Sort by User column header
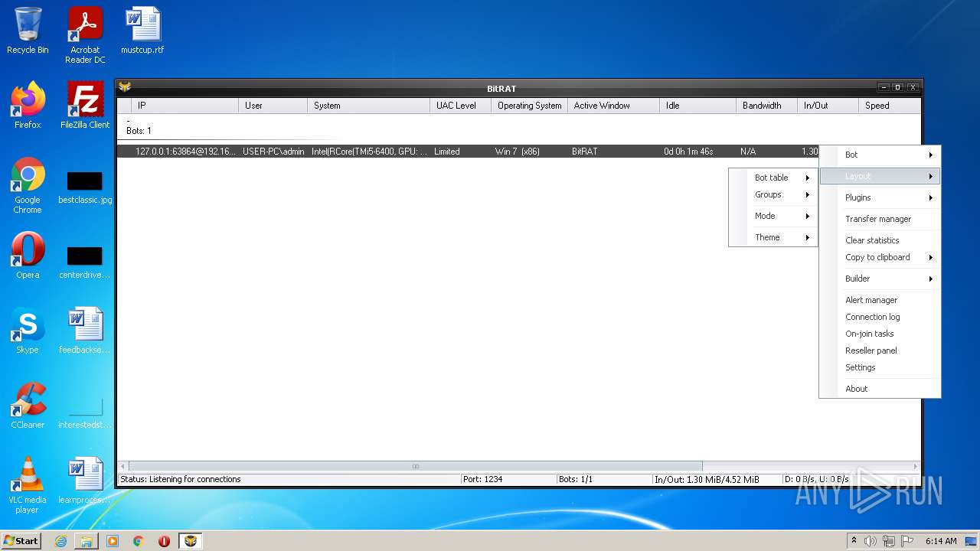Screen dimensions: 980x551 coord(273,106)
